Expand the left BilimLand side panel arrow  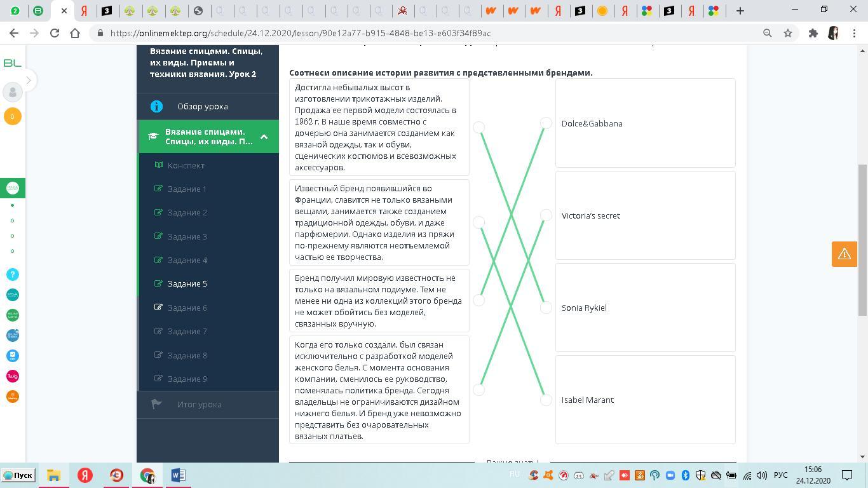[x=28, y=80]
